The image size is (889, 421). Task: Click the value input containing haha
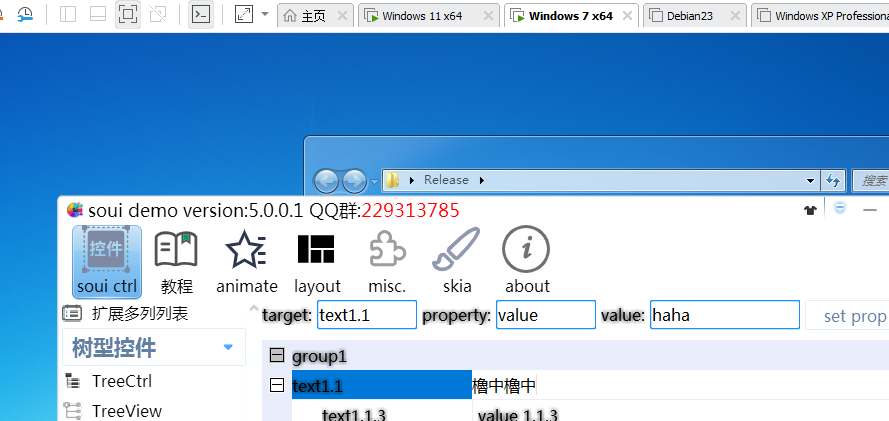coord(724,315)
